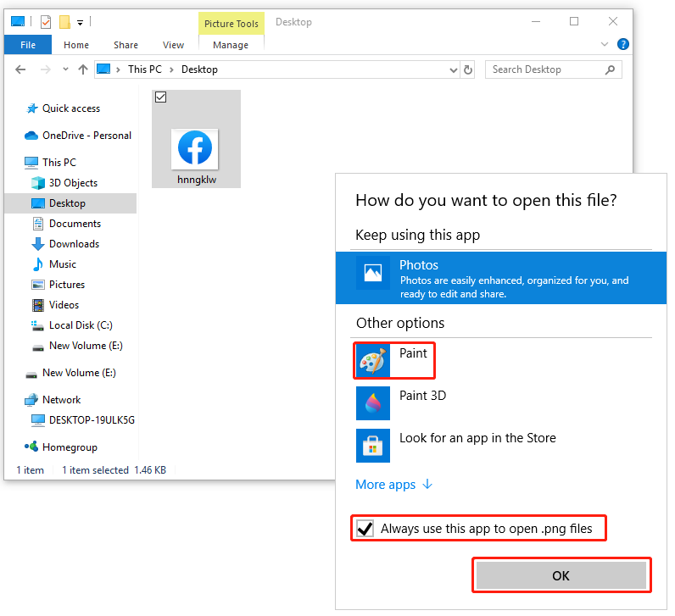The height and width of the screenshot is (616, 675).
Task: Click Desktop in the address bar path
Action: (x=199, y=69)
